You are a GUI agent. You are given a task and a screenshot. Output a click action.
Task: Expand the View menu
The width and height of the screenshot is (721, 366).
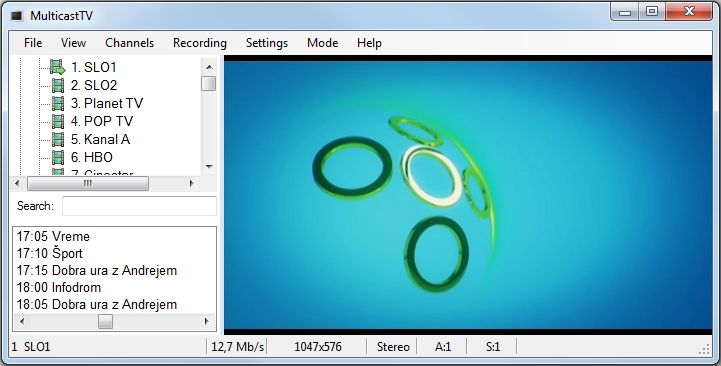pos(74,43)
